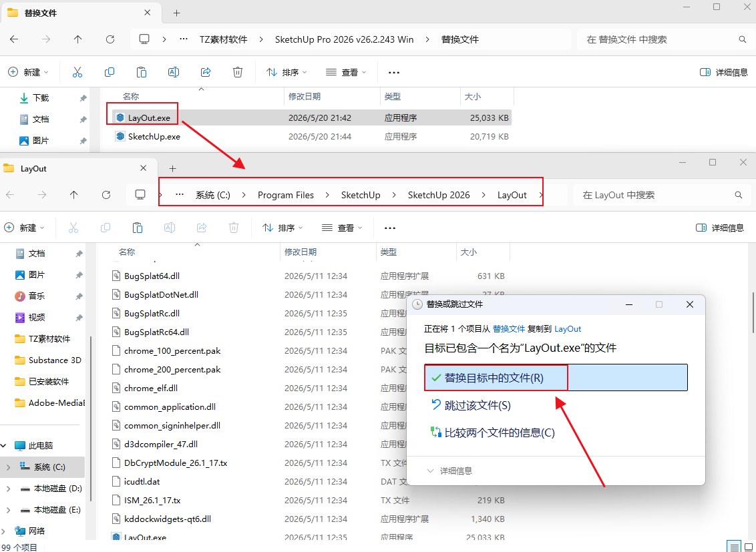Toggle details pane in LayOut window
Viewport: 756px width, 552px height.
720,228
